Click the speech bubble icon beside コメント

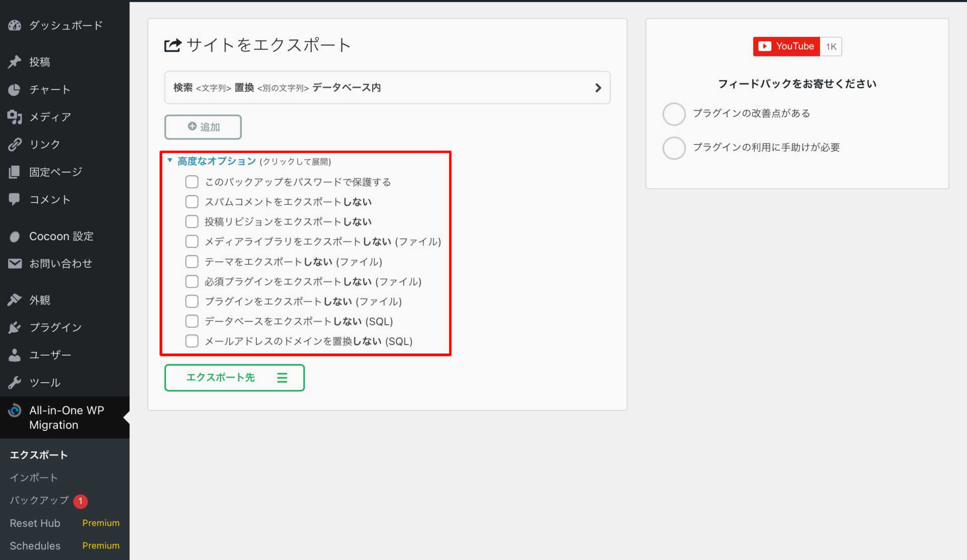15,199
